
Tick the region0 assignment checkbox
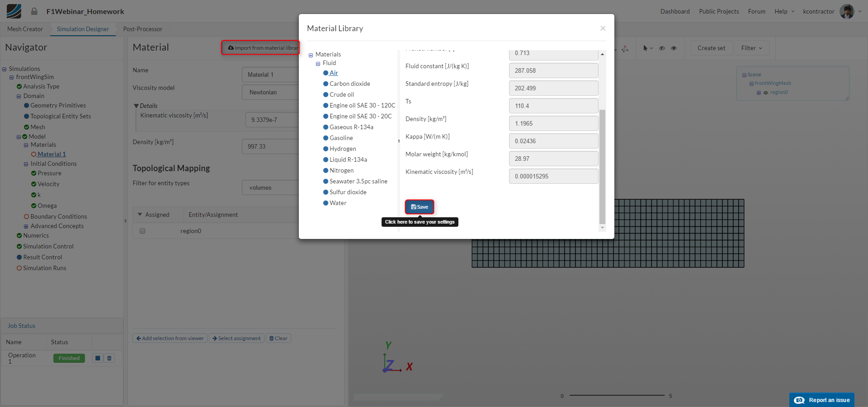[x=142, y=231]
